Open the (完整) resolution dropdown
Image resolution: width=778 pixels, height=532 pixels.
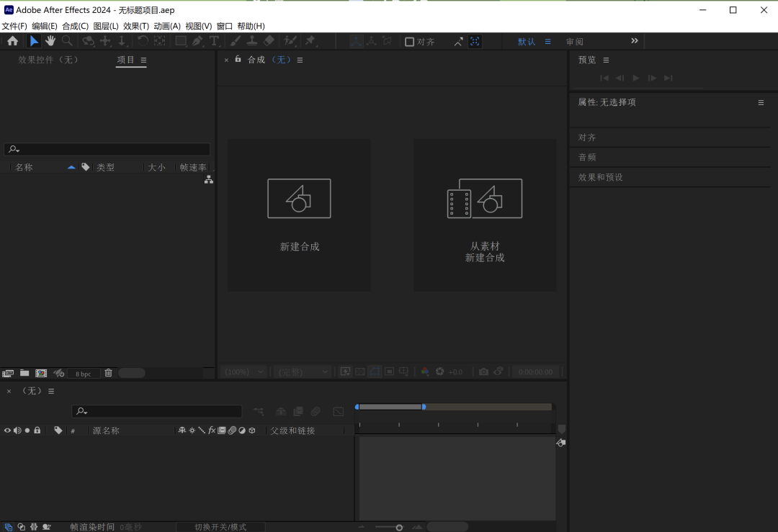[x=303, y=372]
